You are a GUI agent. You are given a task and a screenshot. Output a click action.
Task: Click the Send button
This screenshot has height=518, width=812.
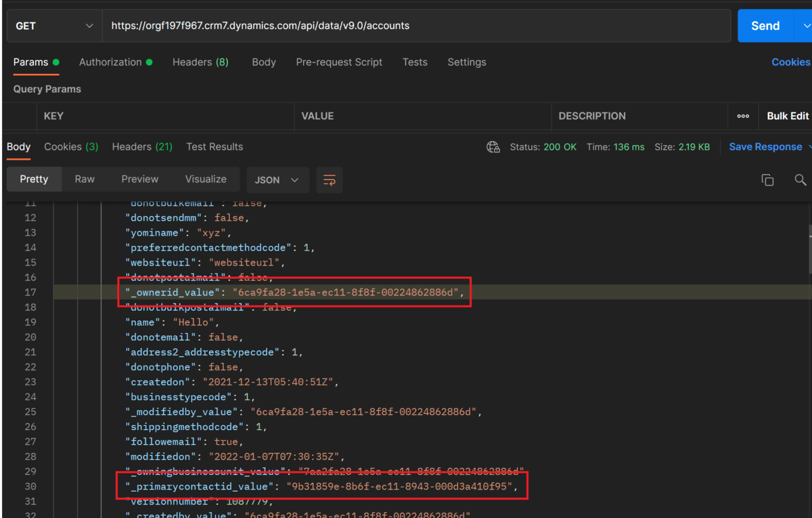pyautogui.click(x=765, y=25)
